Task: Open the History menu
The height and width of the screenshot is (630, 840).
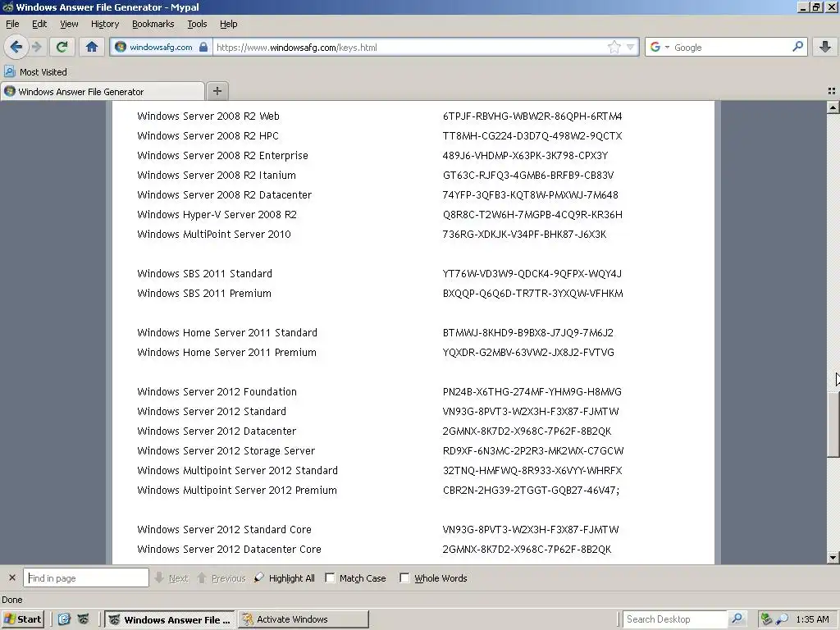Action: click(104, 24)
